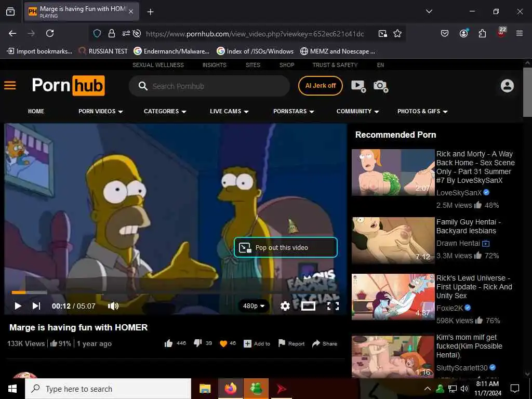The height and width of the screenshot is (399, 532).
Task: Save page to Pocket
Action: [x=445, y=33]
